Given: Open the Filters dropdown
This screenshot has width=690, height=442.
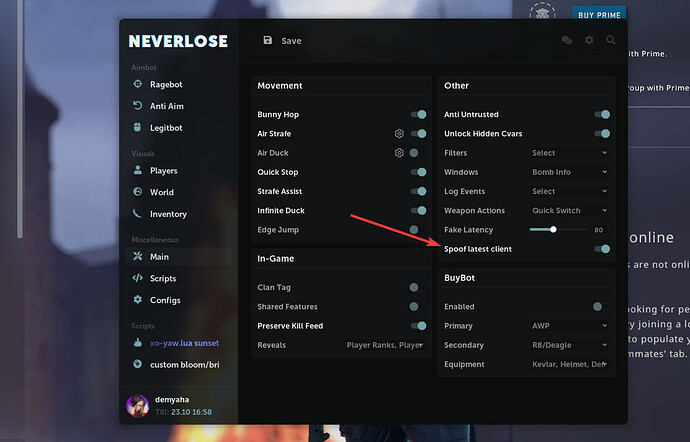Looking at the screenshot, I should pos(569,153).
